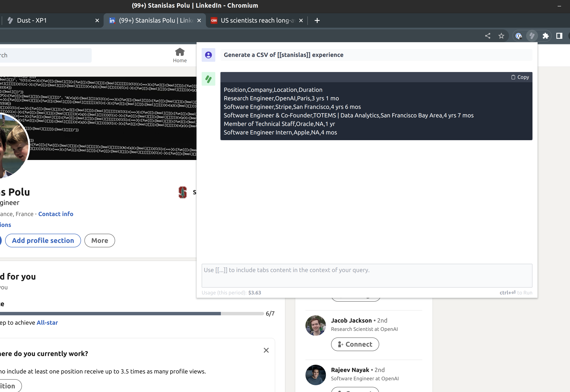Click the query input text area
Screen dimensions: 570x392
pos(367,276)
